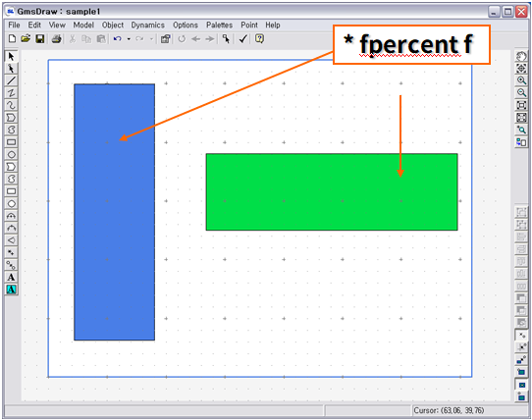532x420 pixels.
Task: Click the zoom in magnifier
Action: 521,80
